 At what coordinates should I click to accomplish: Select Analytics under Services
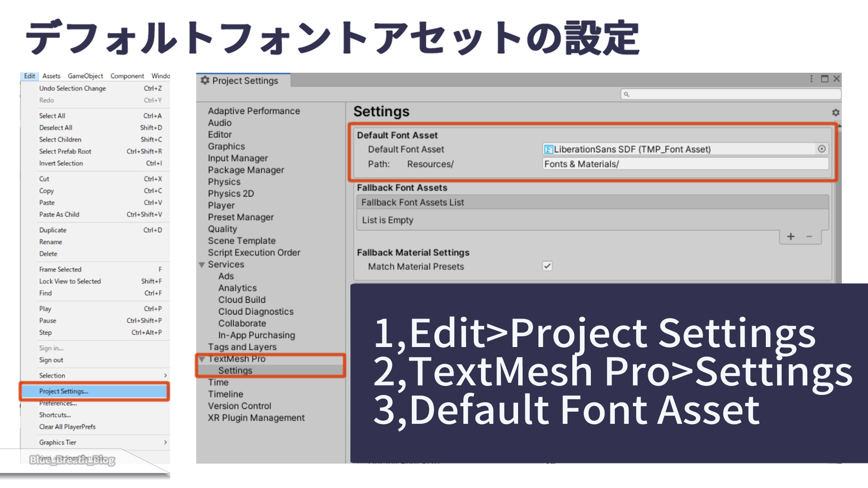[x=237, y=288]
